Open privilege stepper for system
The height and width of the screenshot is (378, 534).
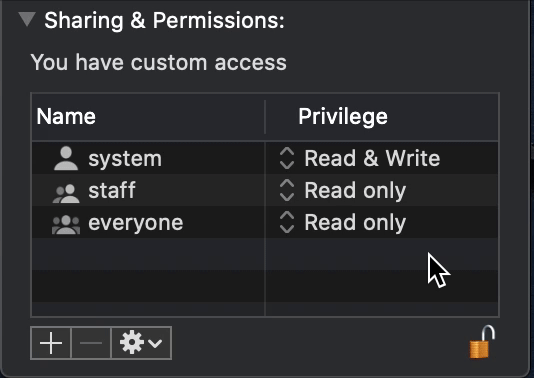coord(287,158)
